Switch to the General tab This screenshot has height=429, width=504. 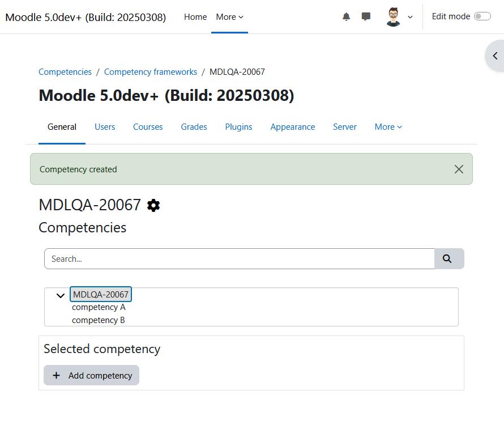pos(62,127)
